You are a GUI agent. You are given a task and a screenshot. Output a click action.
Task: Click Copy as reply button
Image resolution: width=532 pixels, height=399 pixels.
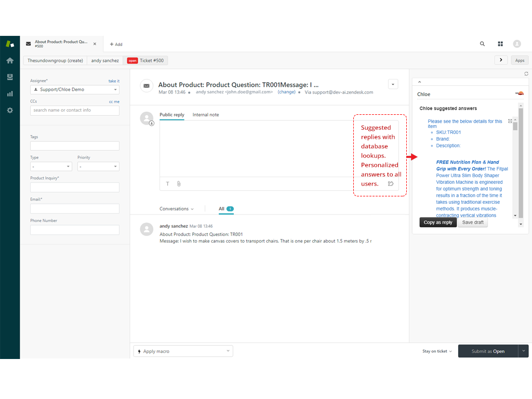(438, 222)
